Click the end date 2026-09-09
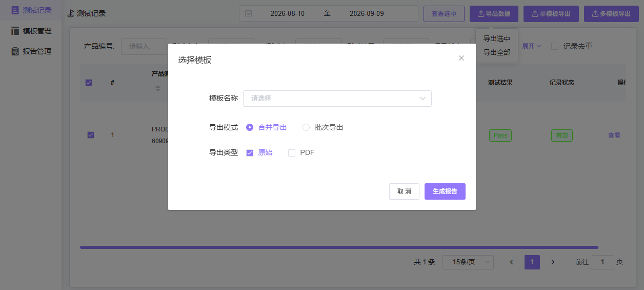 pyautogui.click(x=367, y=14)
